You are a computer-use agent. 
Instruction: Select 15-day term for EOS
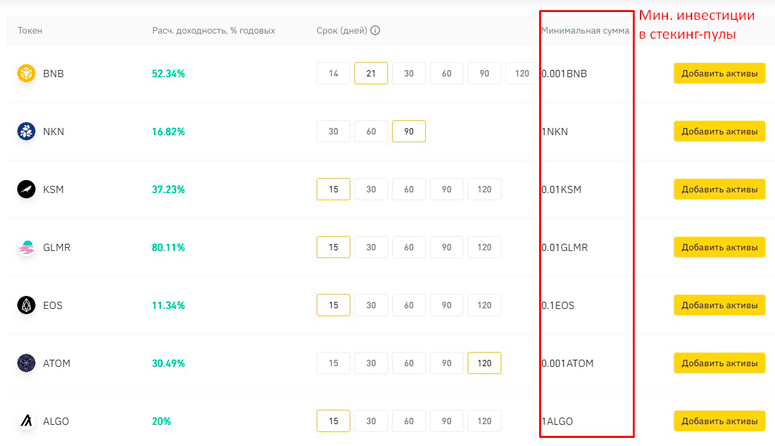(334, 305)
